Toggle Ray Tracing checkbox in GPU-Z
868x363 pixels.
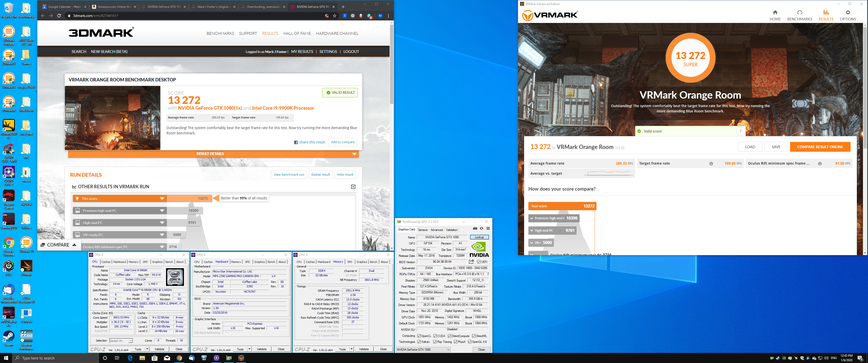click(x=435, y=342)
